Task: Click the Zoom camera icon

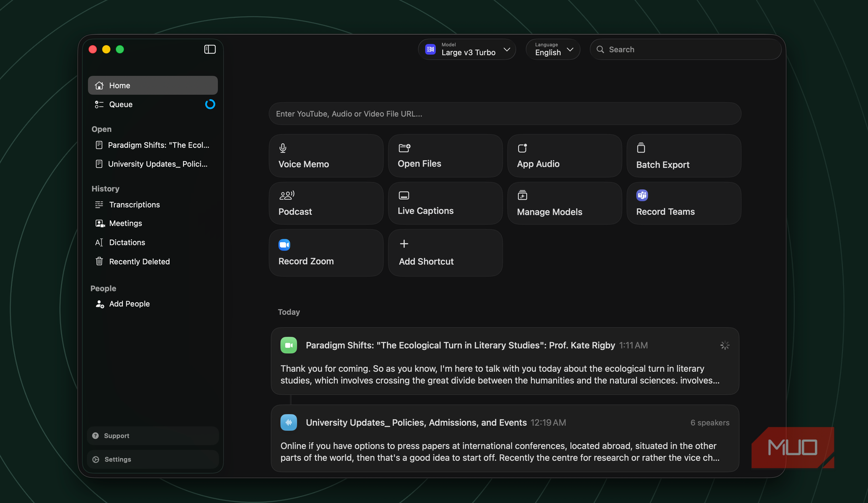Action: coord(285,244)
